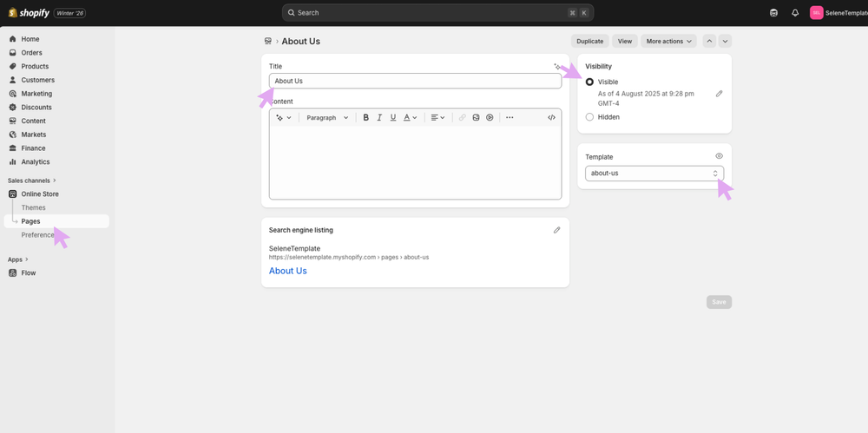Click into the Title input field
Viewport: 868px width, 433px height.
[415, 81]
